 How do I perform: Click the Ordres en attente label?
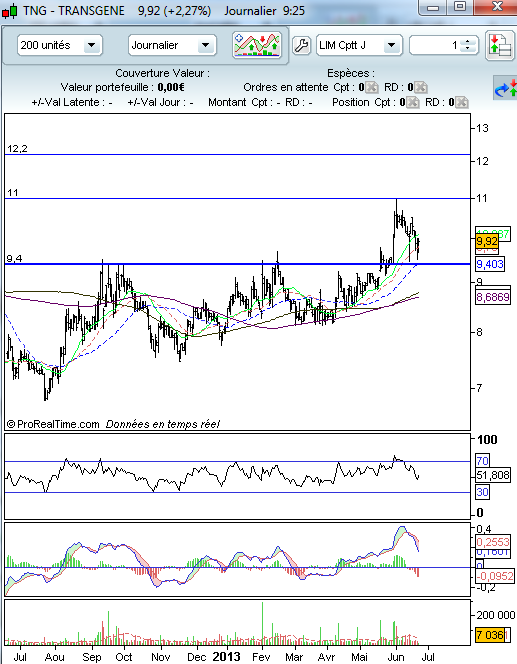click(286, 87)
